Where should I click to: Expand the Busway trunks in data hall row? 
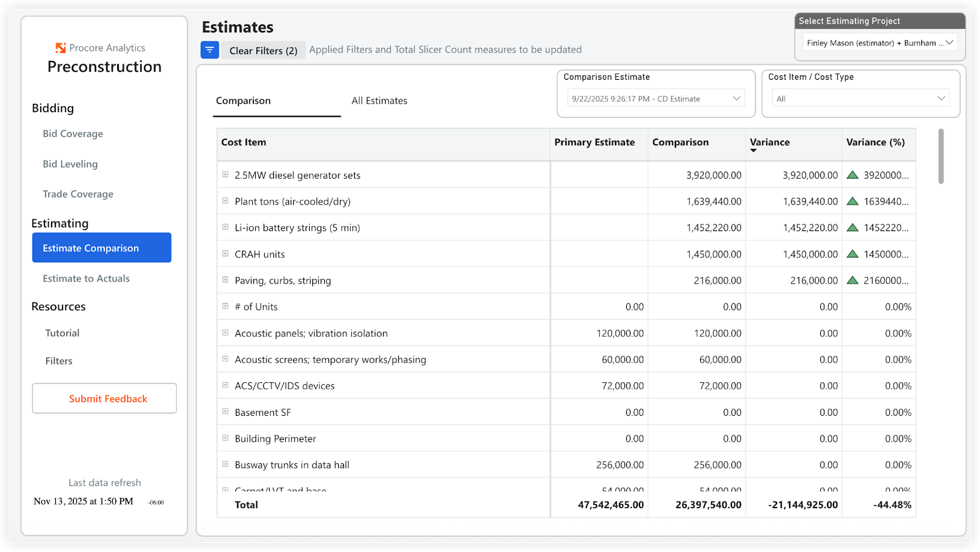225,464
